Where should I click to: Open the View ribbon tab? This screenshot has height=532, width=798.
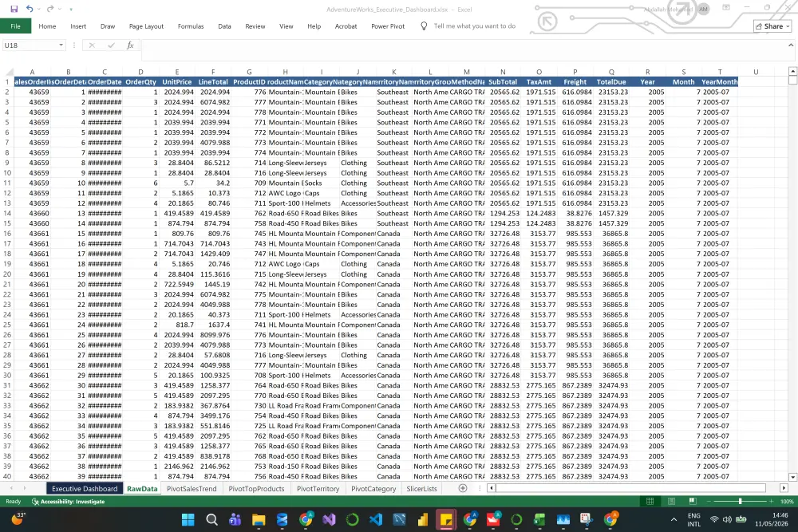pyautogui.click(x=286, y=26)
